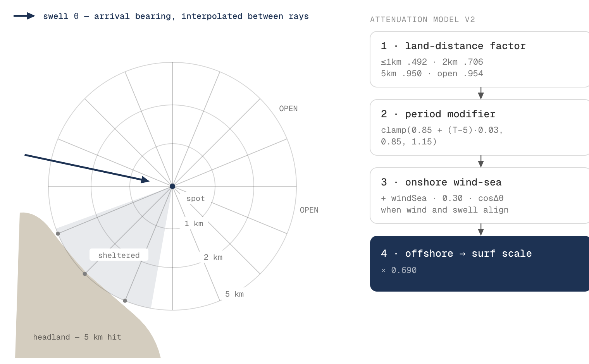Click the sheltered label tag

click(x=119, y=255)
